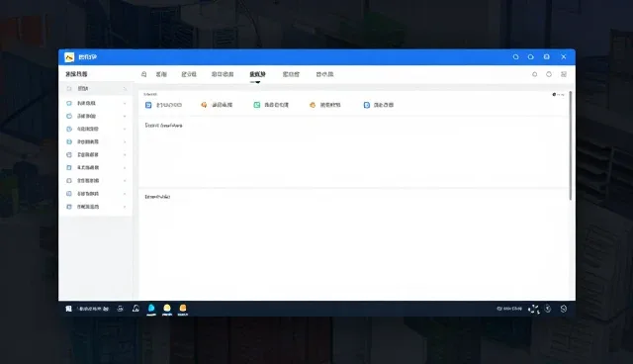Click the headset-shaped icon on the taskbar
The width and height of the screenshot is (633, 364).
coord(136,309)
